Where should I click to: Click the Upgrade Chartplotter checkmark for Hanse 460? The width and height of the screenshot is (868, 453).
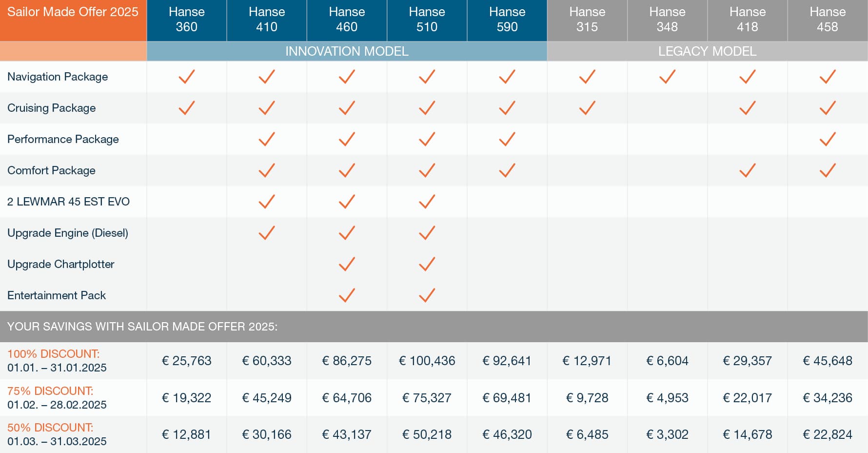pos(347,264)
